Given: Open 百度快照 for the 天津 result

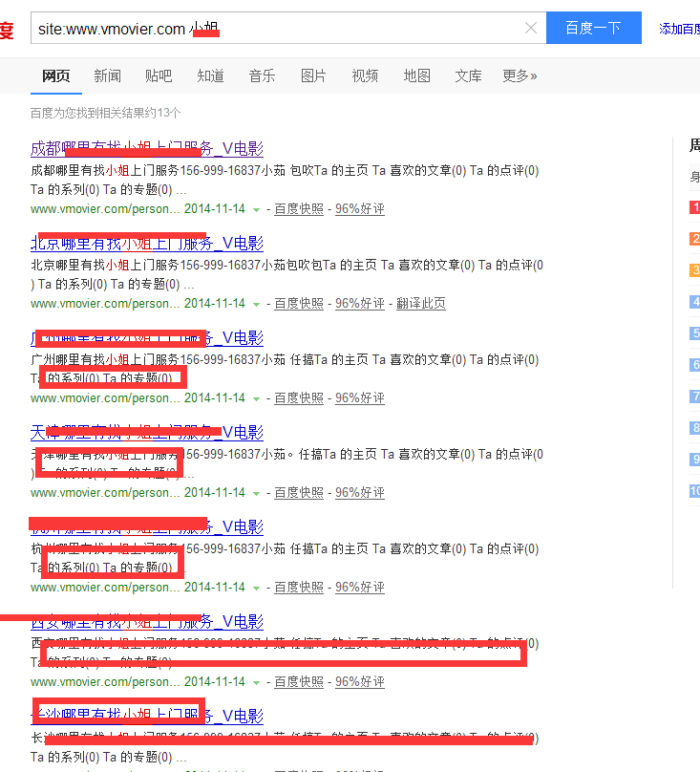Looking at the screenshot, I should (299, 492).
